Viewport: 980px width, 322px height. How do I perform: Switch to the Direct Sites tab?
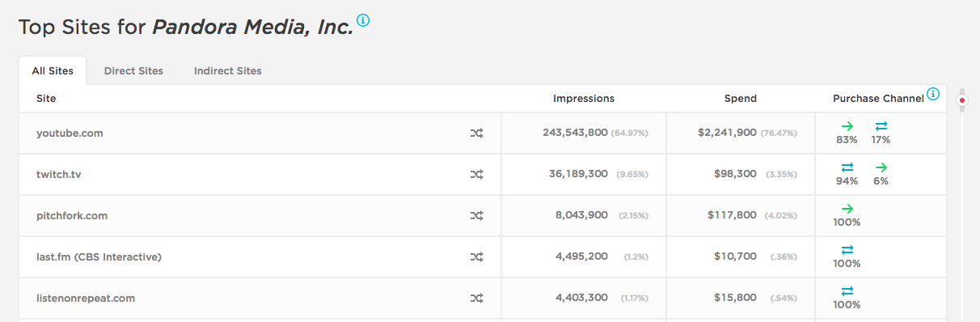tap(133, 71)
